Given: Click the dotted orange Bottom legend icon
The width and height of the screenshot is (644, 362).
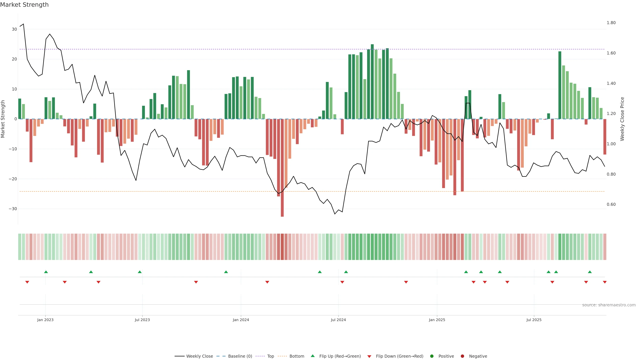Looking at the screenshot, I should coord(282,356).
